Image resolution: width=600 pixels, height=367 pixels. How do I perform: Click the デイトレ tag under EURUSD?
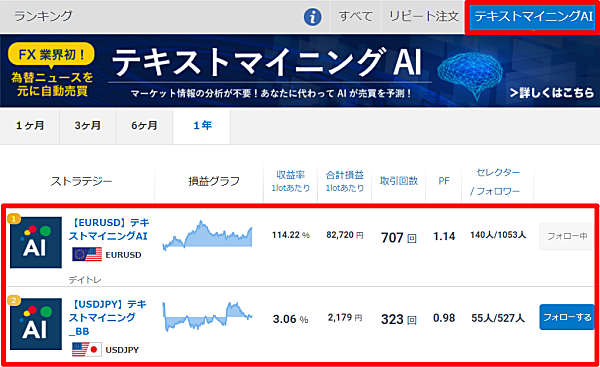tap(85, 280)
